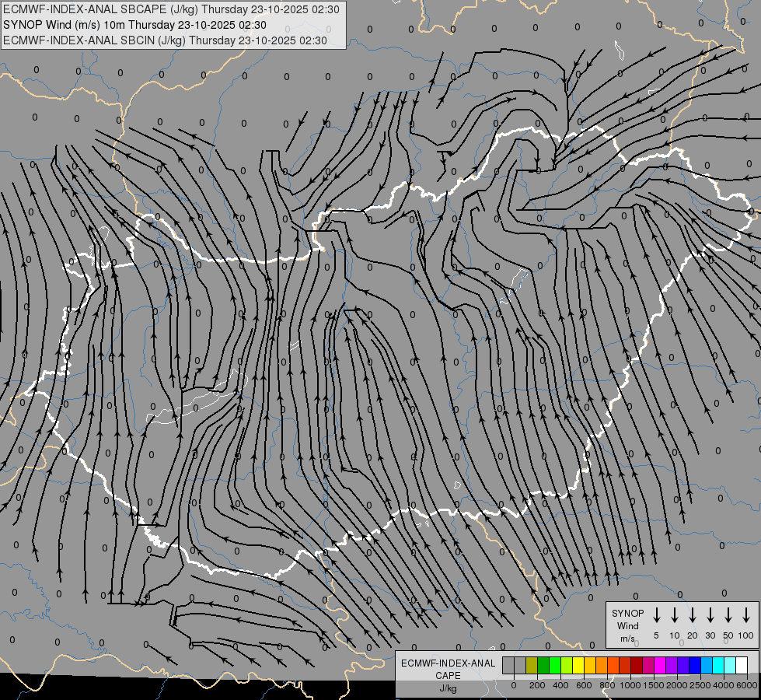
Task: Pick the lime yellow-green CAPE swatch
Action: [567, 665]
